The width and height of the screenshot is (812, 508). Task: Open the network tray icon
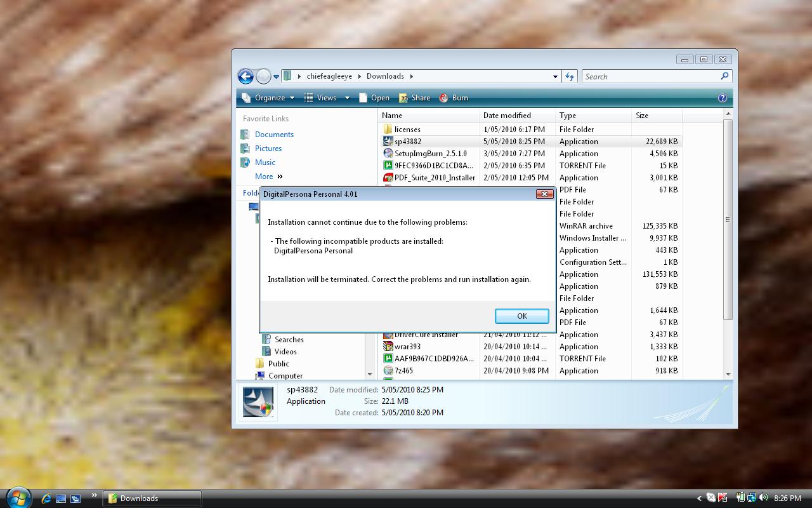tap(751, 498)
